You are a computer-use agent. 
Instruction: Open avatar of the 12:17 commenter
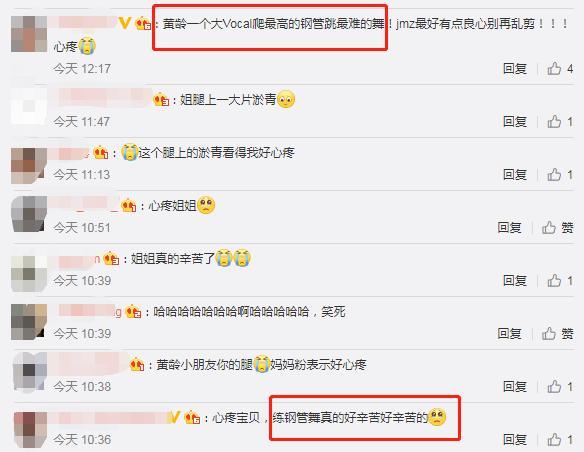coord(29,34)
